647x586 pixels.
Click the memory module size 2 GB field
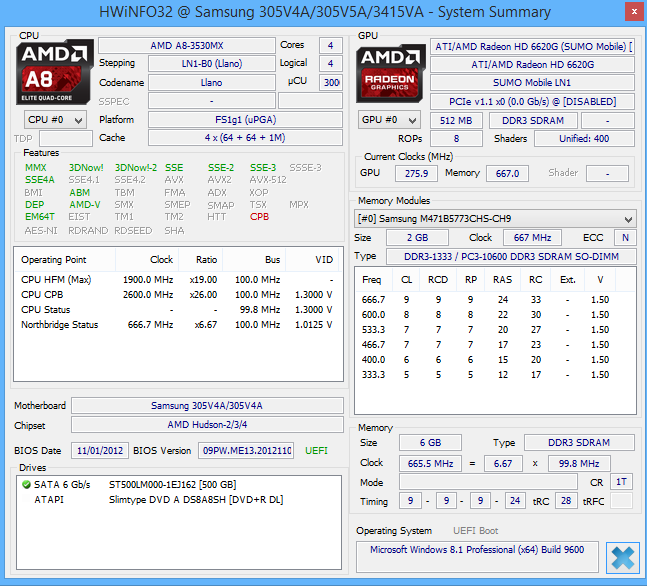pos(417,238)
